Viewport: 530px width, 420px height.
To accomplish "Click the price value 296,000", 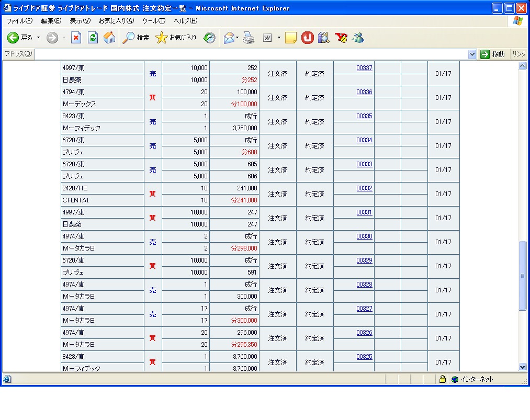I will tap(247, 333).
